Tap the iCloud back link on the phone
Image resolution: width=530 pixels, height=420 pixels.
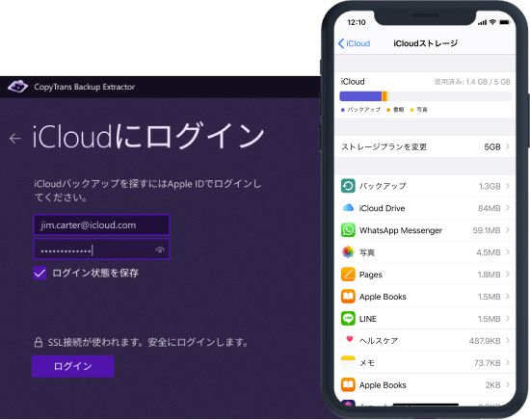[x=354, y=43]
